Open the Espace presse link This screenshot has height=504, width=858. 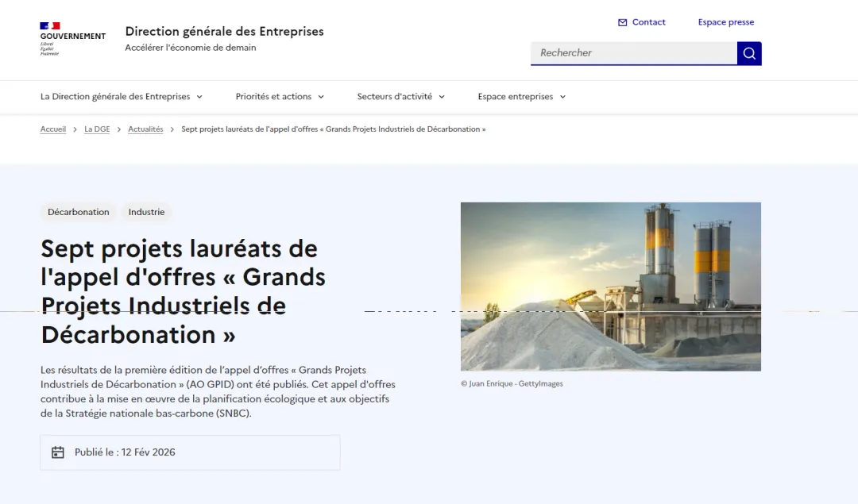pyautogui.click(x=725, y=22)
